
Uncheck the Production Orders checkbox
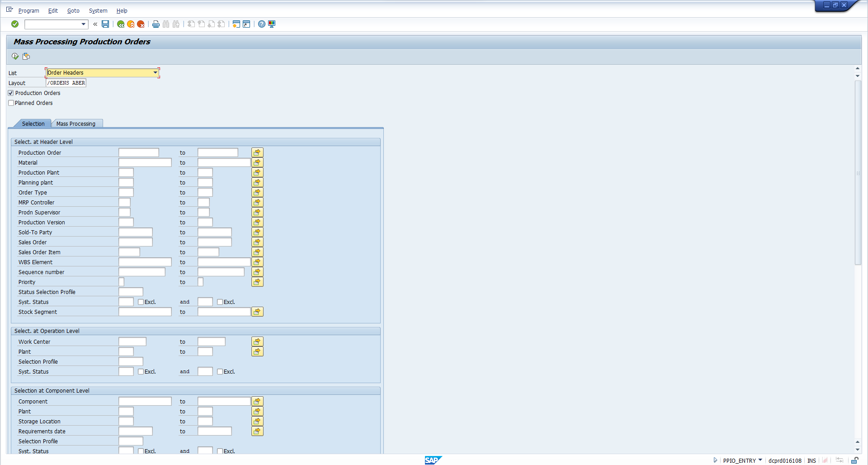pyautogui.click(x=11, y=93)
